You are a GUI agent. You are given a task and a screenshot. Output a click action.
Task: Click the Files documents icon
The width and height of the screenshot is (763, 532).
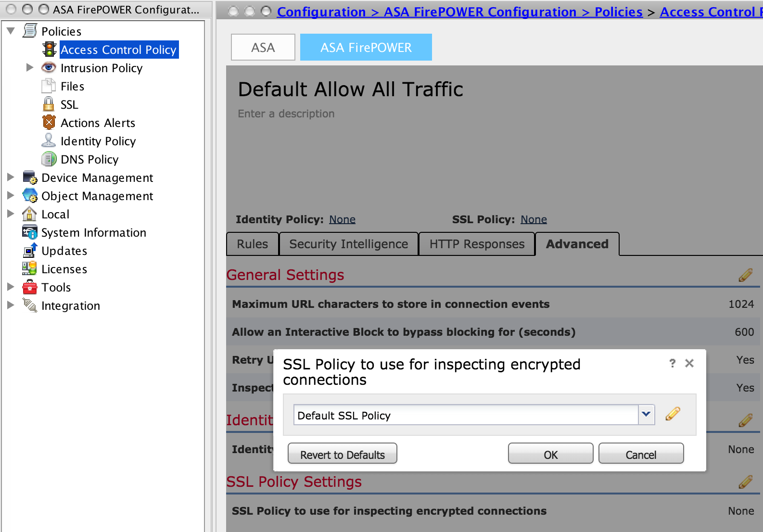pyautogui.click(x=49, y=86)
